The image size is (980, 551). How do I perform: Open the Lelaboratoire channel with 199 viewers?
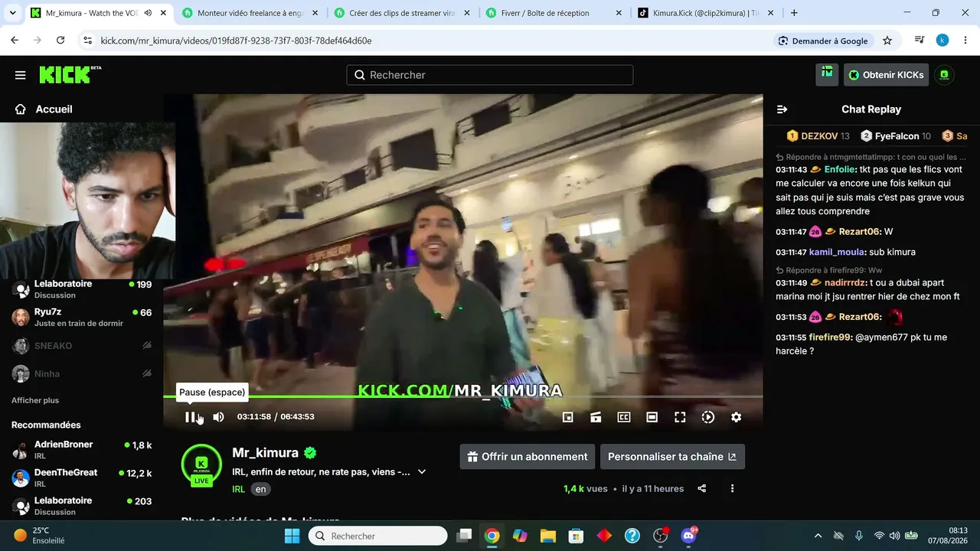coord(82,289)
